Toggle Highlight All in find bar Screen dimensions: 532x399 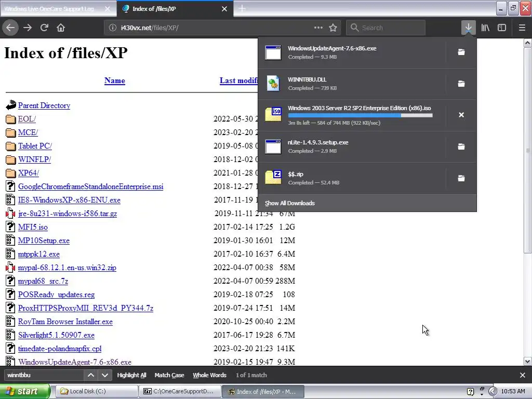(131, 375)
